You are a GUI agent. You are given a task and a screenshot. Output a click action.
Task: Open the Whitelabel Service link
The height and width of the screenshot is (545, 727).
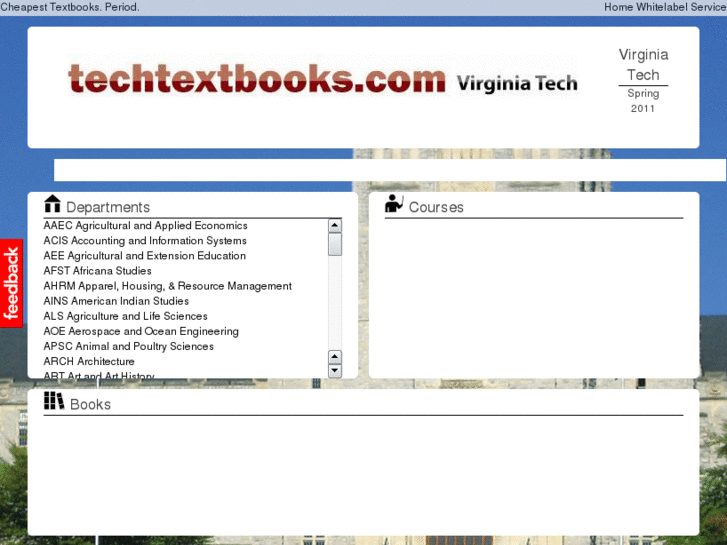(681, 7)
